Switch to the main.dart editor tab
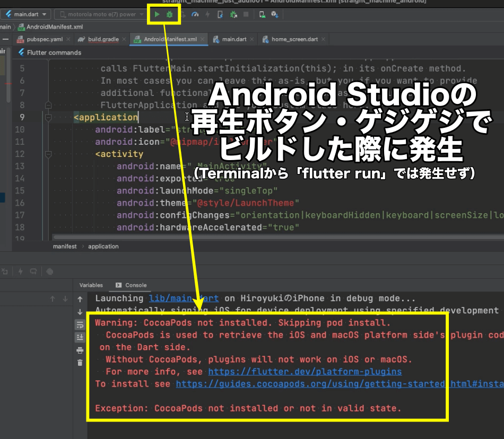Image resolution: width=504 pixels, height=439 pixels. [234, 39]
